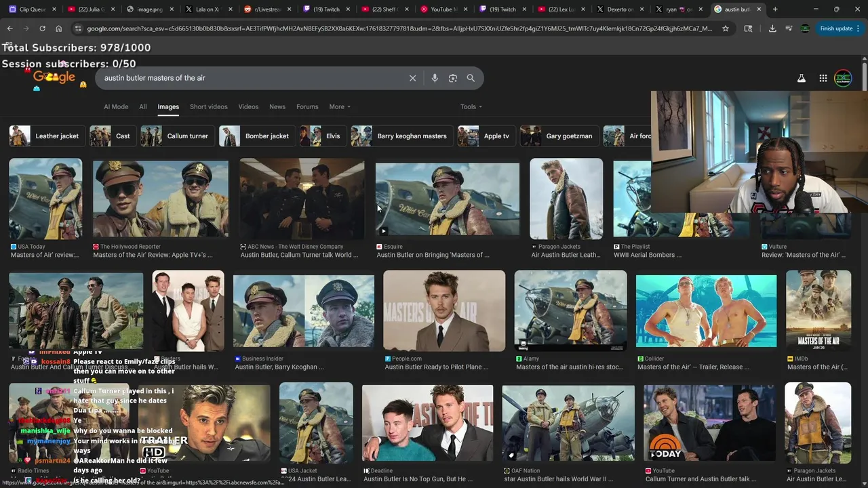Switch to the Dexerto tab
The width and height of the screenshot is (868, 488).
click(x=621, y=9)
